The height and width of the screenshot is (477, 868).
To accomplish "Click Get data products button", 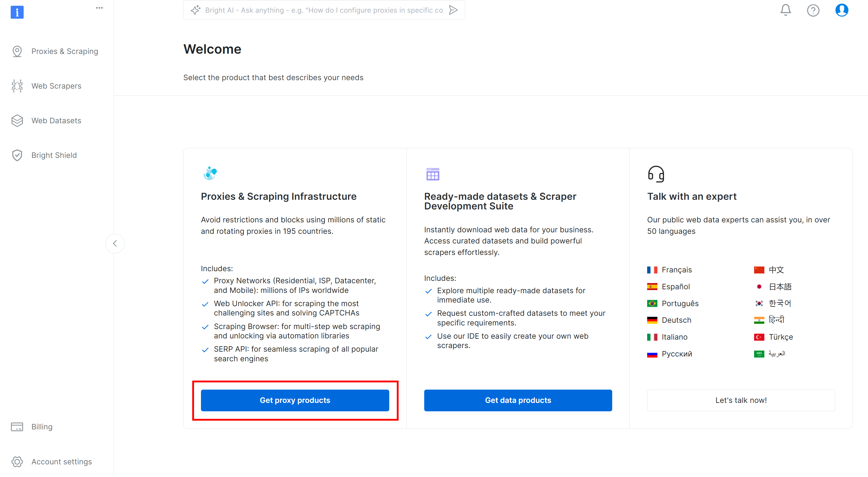I will pyautogui.click(x=518, y=400).
